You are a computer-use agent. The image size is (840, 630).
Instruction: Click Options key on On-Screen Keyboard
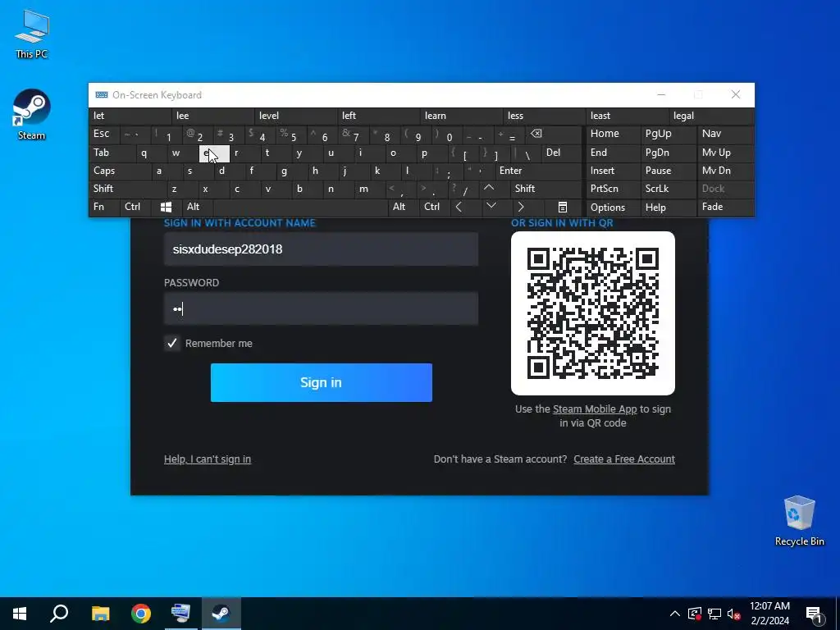coord(614,208)
